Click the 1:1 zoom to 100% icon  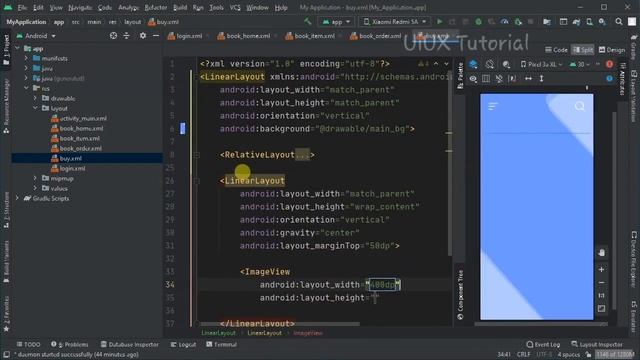click(x=601, y=296)
